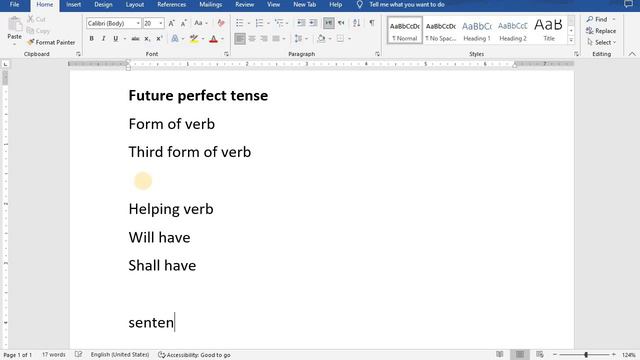Click the Paste clipboard icon
The width and height of the screenshot is (640, 360).
[15, 24]
